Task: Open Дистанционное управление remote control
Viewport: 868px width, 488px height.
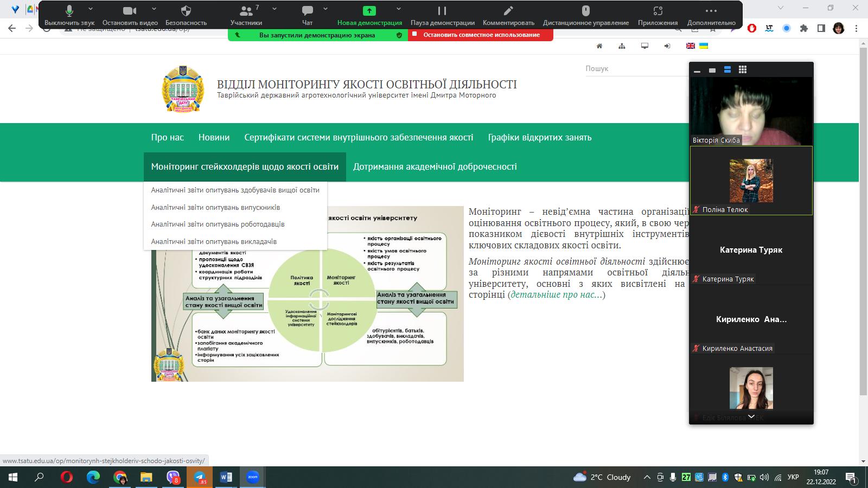Action: coord(585,15)
